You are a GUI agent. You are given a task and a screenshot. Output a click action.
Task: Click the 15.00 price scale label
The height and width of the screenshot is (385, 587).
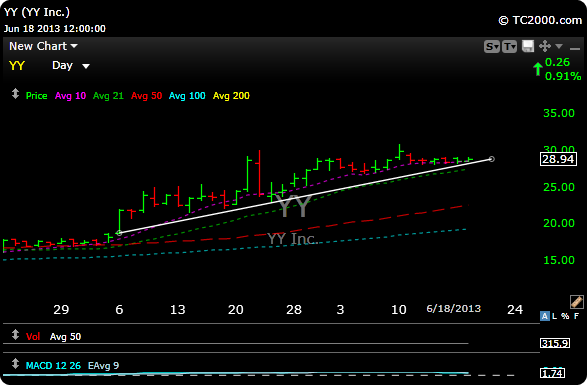(559, 260)
